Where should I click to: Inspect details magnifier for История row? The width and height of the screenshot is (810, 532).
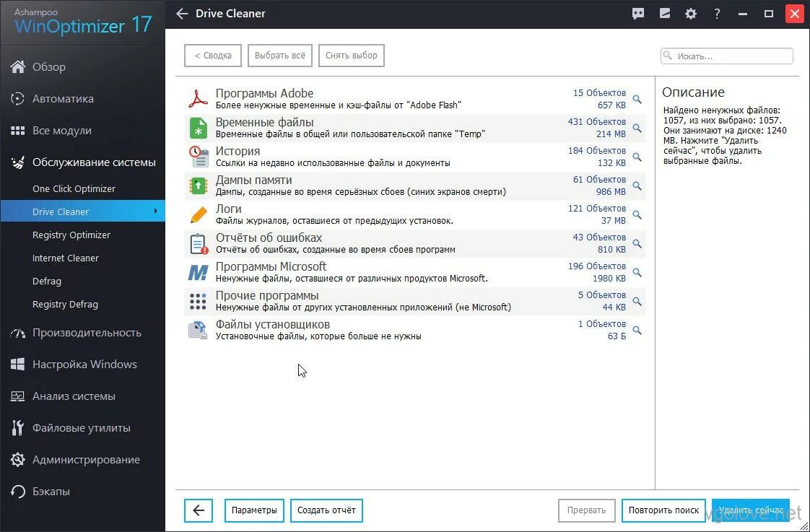click(637, 157)
